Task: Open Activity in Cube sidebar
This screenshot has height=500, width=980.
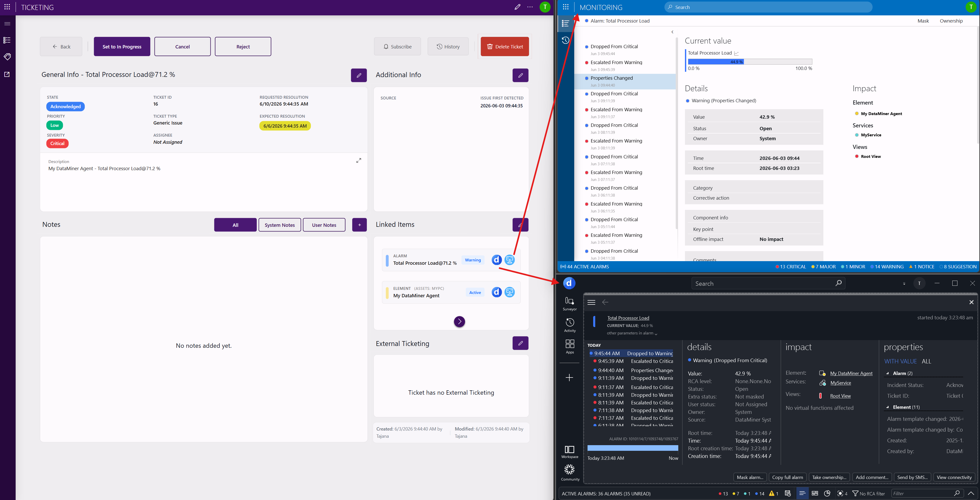Action: [570, 325]
